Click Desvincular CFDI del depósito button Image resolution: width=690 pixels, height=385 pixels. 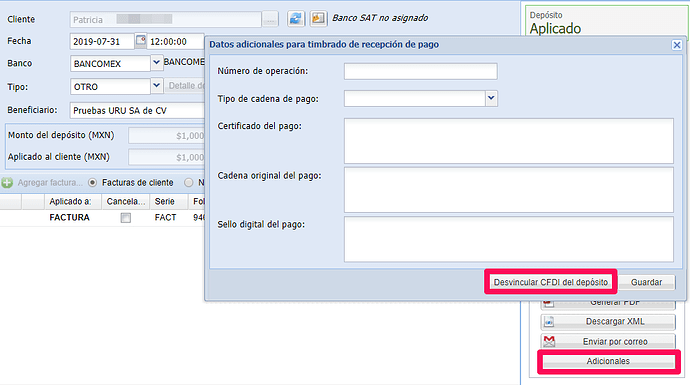point(551,282)
